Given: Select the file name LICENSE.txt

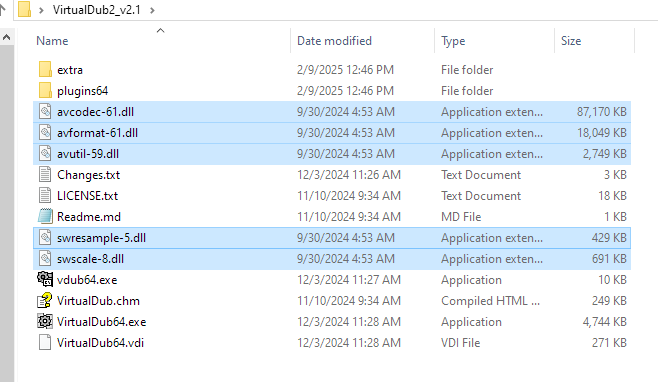Looking at the screenshot, I should (x=88, y=196).
